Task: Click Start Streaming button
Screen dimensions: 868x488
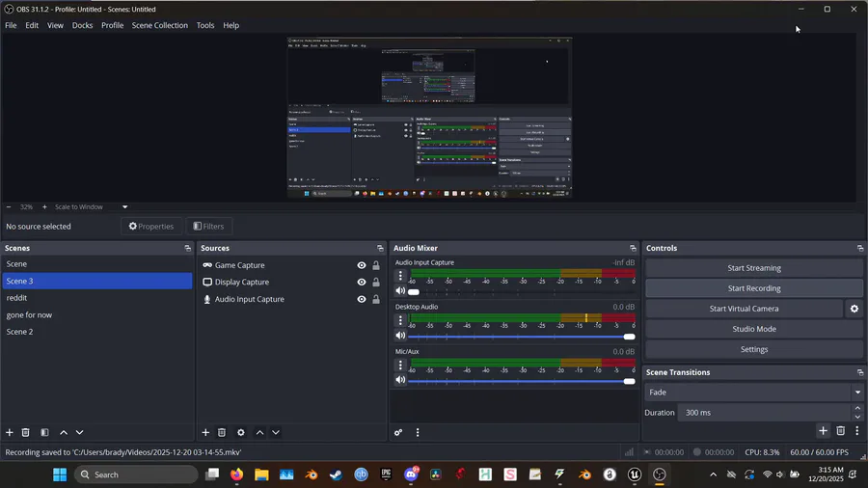Action: click(x=754, y=268)
